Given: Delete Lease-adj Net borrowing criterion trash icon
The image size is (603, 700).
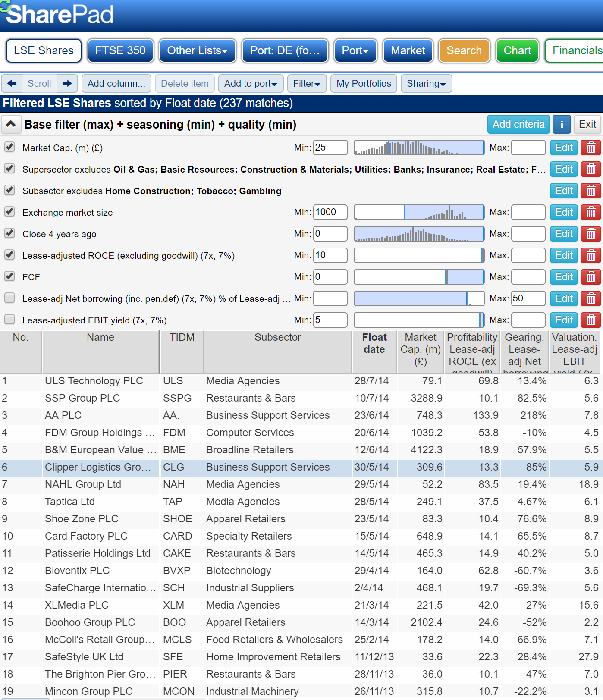Looking at the screenshot, I should (591, 298).
